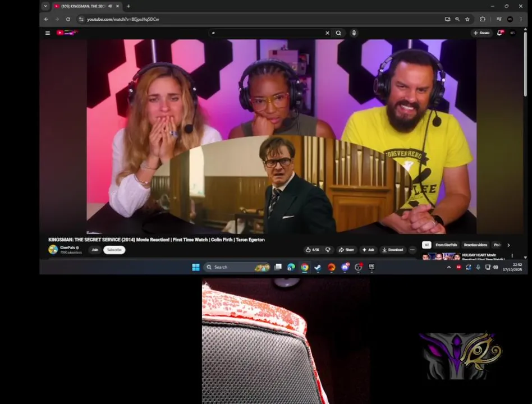The width and height of the screenshot is (532, 404).
Task: Open HOLIDAY HEART recommended video thumbnail
Action: [442, 256]
